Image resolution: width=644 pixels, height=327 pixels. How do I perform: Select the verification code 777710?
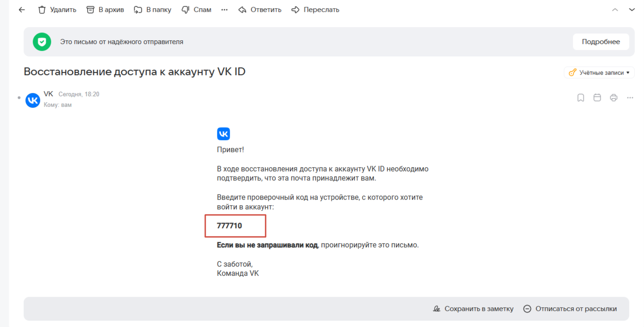tap(230, 226)
